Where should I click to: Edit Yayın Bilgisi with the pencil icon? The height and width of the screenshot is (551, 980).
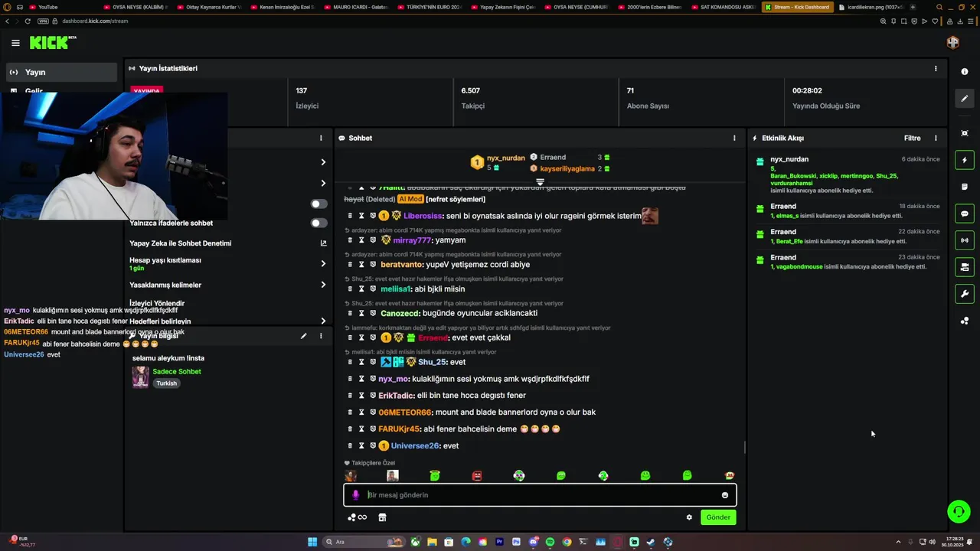pyautogui.click(x=303, y=336)
